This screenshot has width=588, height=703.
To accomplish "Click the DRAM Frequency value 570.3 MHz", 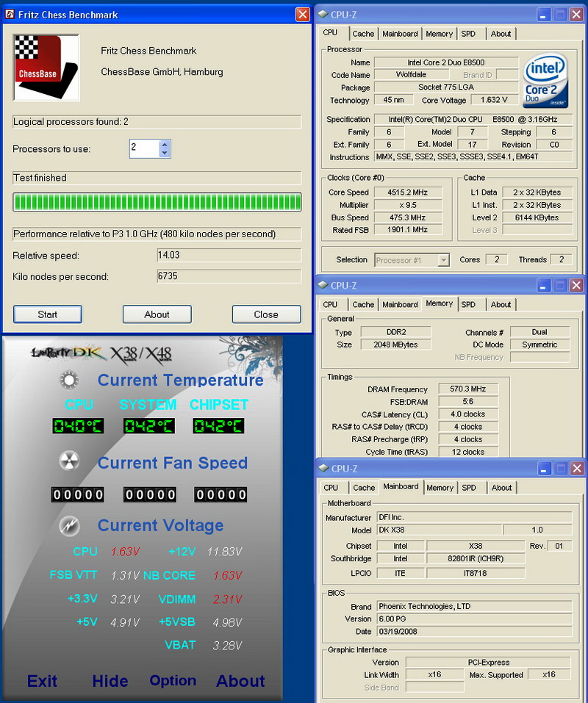I will (468, 389).
